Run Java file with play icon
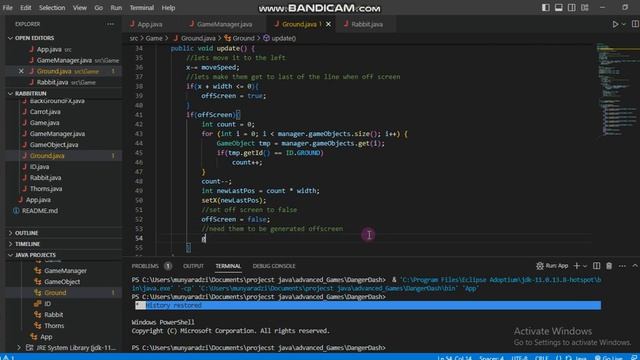Viewport: 640px width, 360px height. click(x=615, y=24)
